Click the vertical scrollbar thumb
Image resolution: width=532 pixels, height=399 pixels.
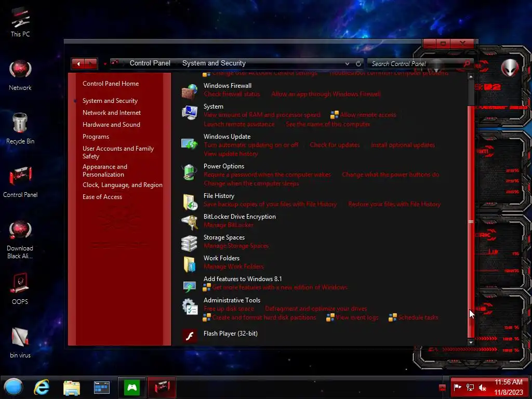pyautogui.click(x=471, y=221)
